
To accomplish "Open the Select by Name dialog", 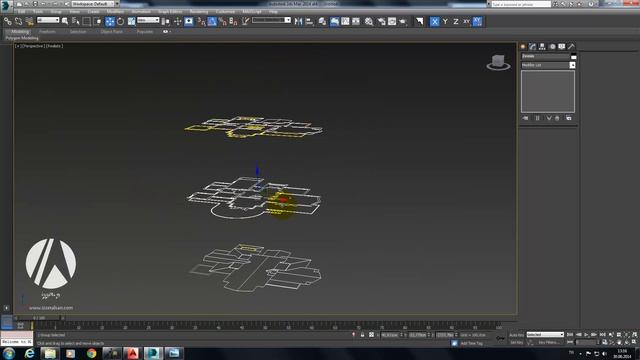I will 76,21.
